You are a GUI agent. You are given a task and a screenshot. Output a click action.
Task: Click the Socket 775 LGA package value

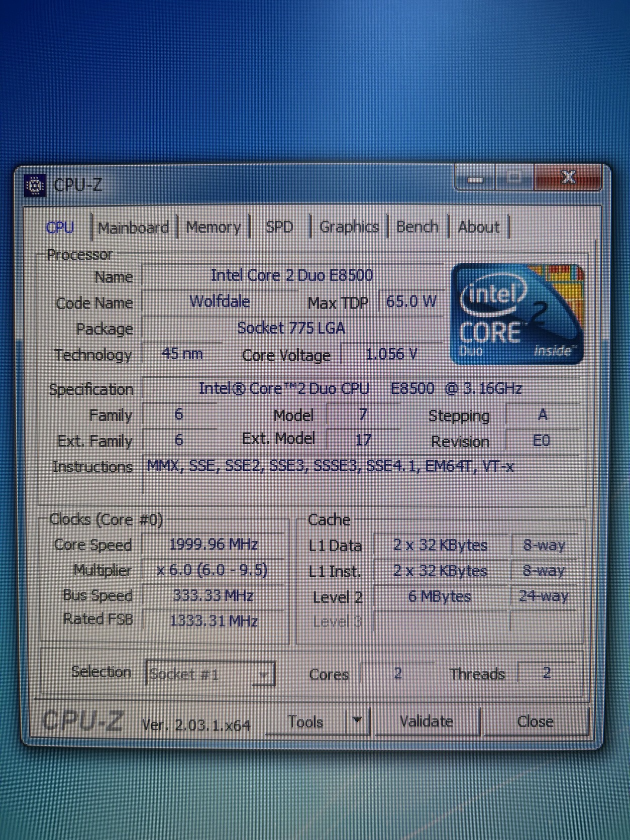(291, 328)
